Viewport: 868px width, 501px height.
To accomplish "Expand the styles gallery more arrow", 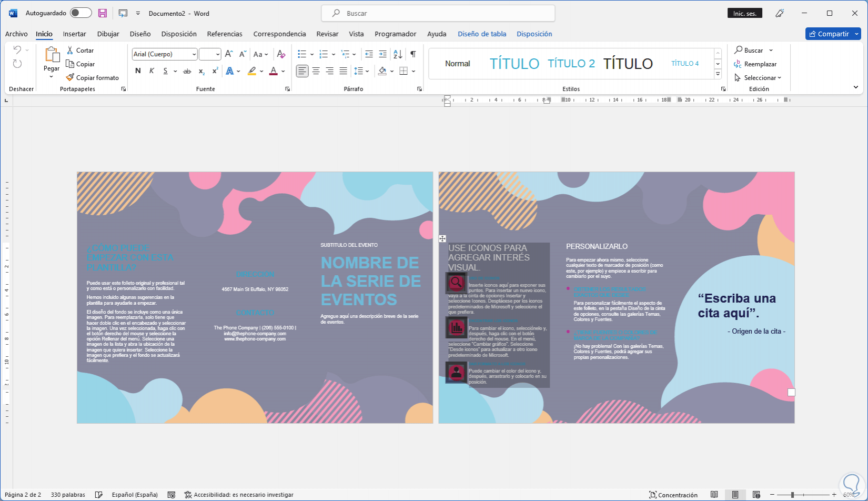I will (x=718, y=74).
